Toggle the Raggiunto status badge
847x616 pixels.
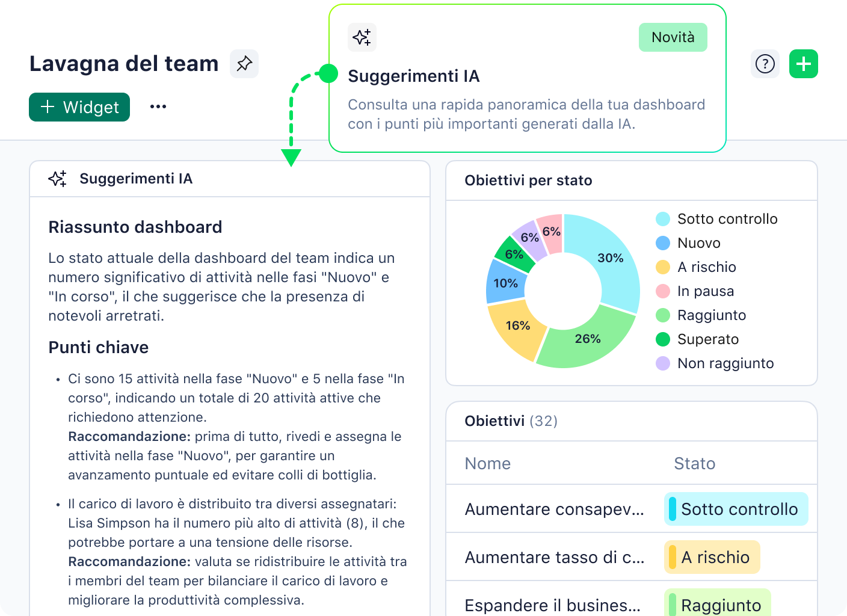(x=717, y=605)
